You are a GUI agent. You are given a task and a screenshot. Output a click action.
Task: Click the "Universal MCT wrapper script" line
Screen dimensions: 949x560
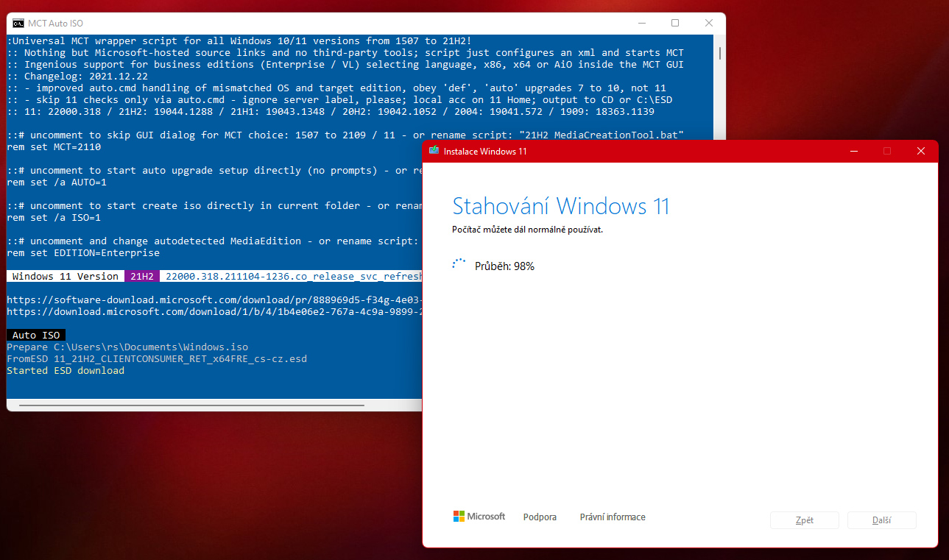[x=239, y=40]
